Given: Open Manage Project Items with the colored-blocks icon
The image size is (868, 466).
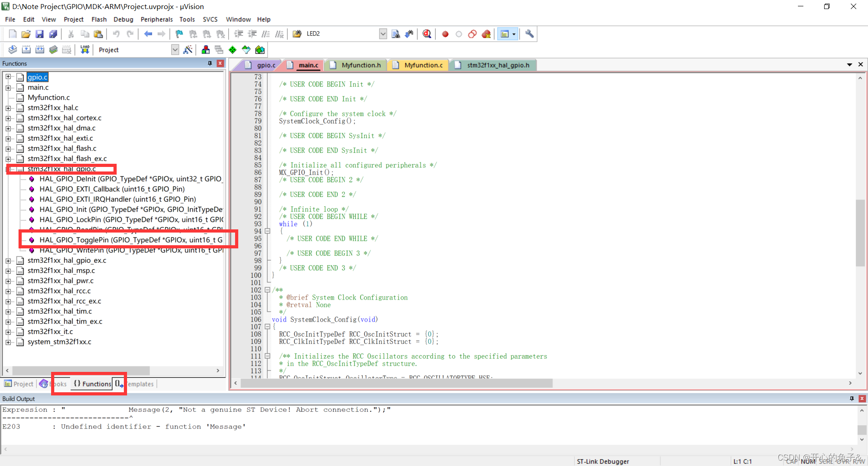Looking at the screenshot, I should pyautogui.click(x=206, y=50).
